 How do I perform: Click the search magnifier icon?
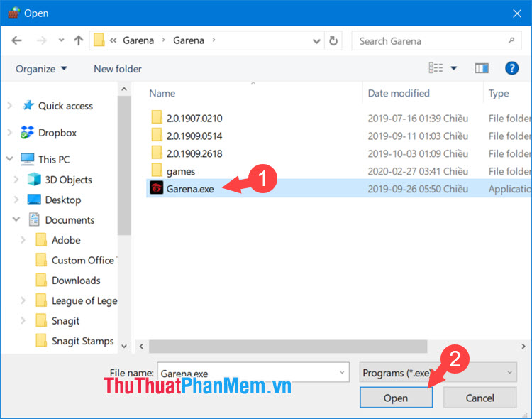pos(511,40)
